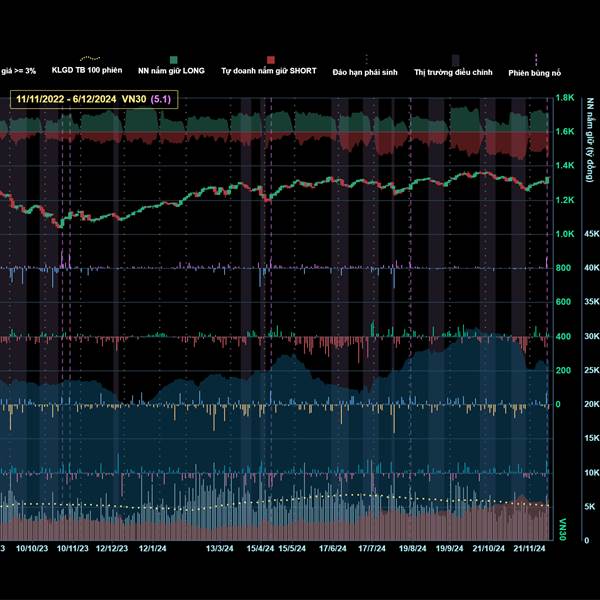Click the 10/10/23 date on the time axis
The height and width of the screenshot is (600, 600).
32,548
